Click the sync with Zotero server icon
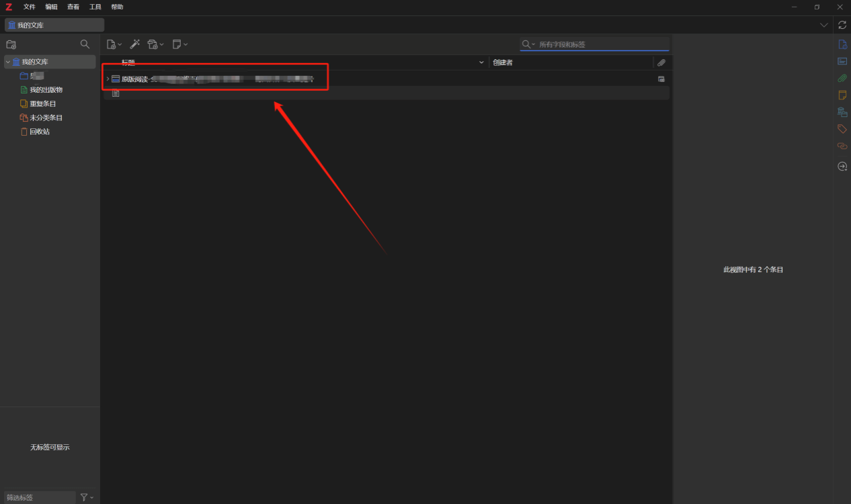 click(842, 25)
